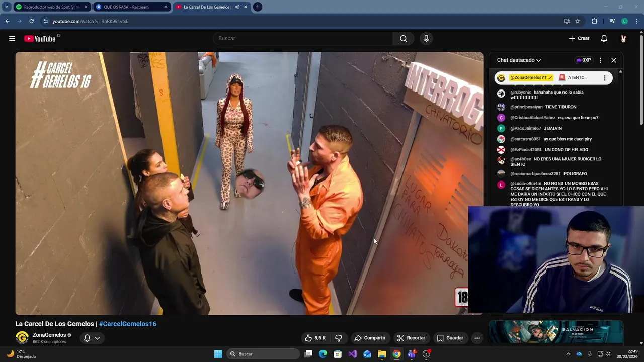This screenshot has width=644, height=362.
Task: Click the Recortar clip button
Action: (x=411, y=338)
